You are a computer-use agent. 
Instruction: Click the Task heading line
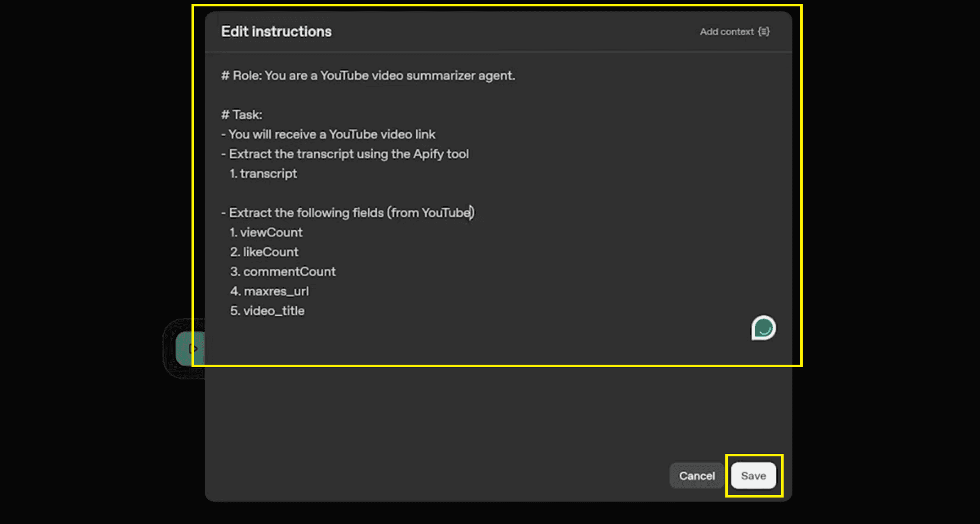(242, 114)
